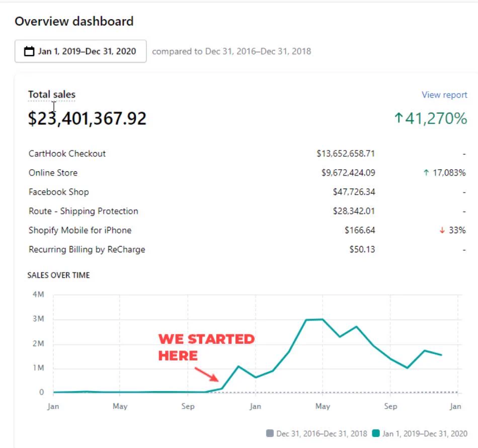Click the calendar icon in date button
This screenshot has height=448, width=478.
tap(29, 51)
